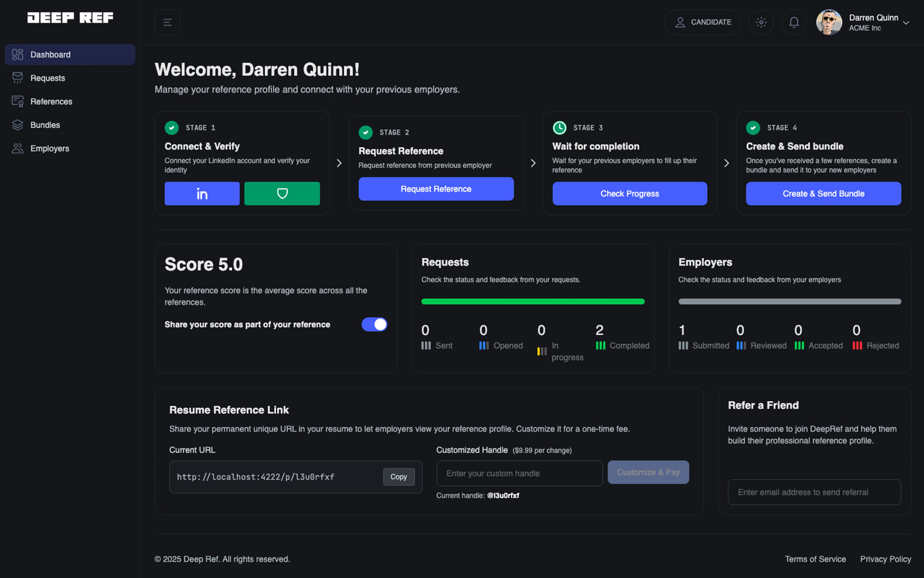Click the Stage 3 clock status icon
This screenshot has height=578, width=924.
pos(559,128)
